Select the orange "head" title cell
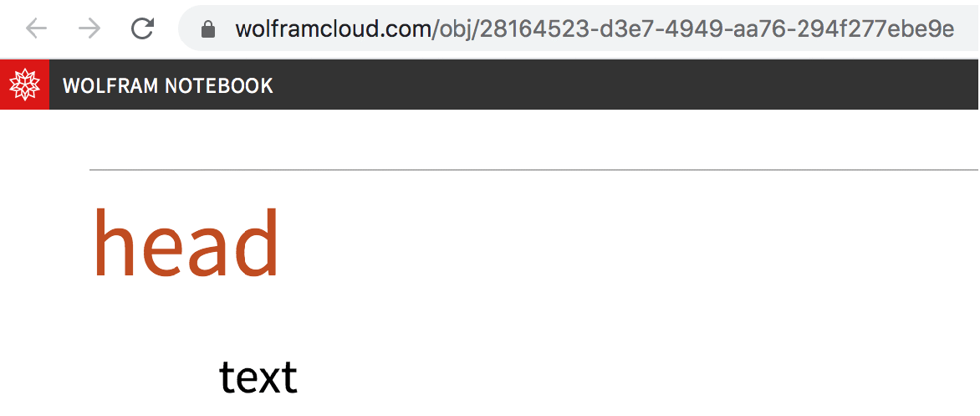 tap(186, 244)
